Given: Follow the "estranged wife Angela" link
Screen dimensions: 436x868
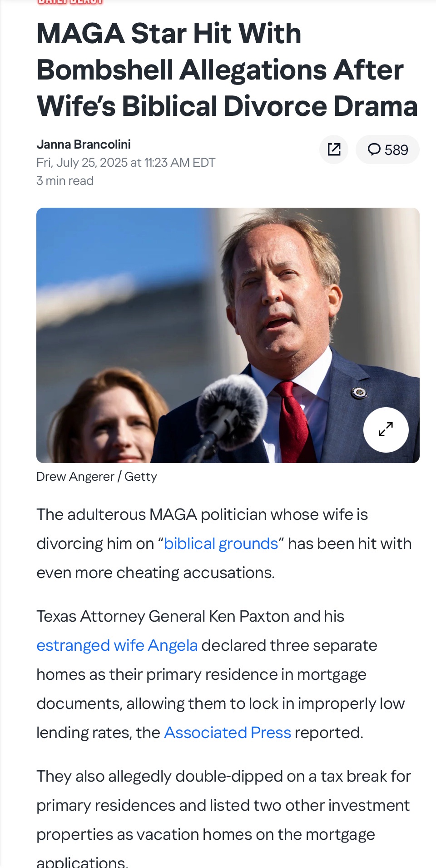Looking at the screenshot, I should click(x=117, y=645).
